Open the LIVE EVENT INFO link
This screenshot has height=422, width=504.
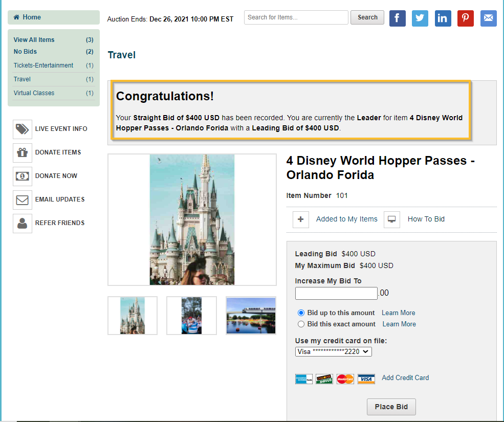click(x=61, y=129)
